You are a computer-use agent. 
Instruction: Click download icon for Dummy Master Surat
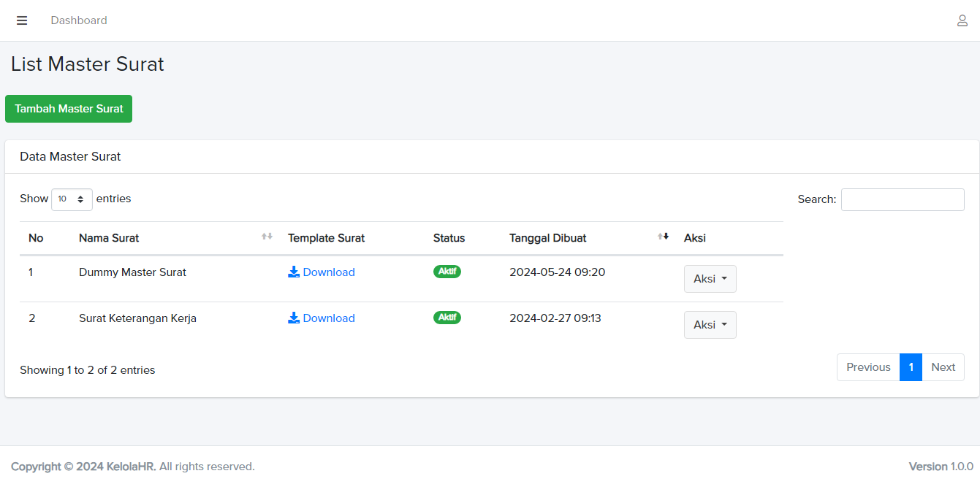click(294, 272)
